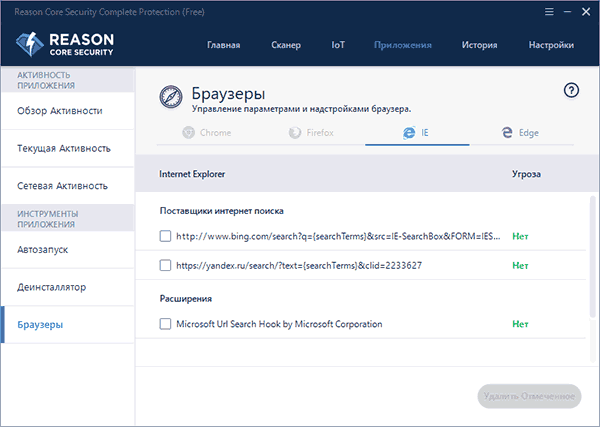Open Обзор Активности in sidebar
Image resolution: width=600 pixels, height=427 pixels.
tap(60, 111)
